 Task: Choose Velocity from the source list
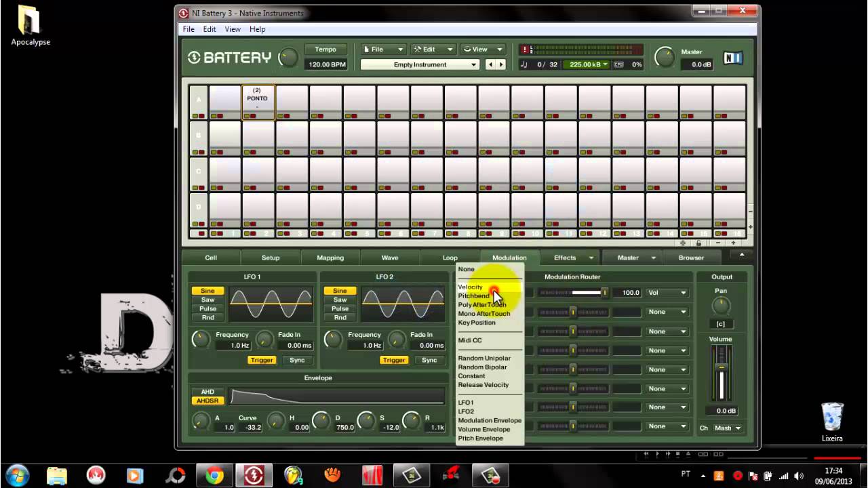coord(470,287)
